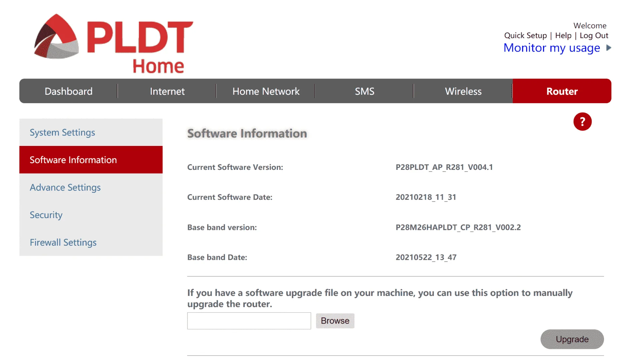Open Monitor my usage link
The image size is (631, 364).
pos(552,48)
